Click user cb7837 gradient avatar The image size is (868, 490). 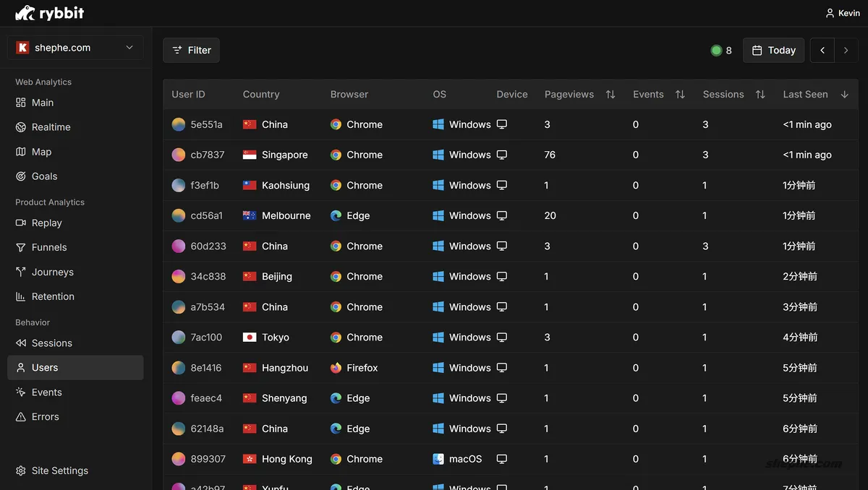(x=179, y=155)
